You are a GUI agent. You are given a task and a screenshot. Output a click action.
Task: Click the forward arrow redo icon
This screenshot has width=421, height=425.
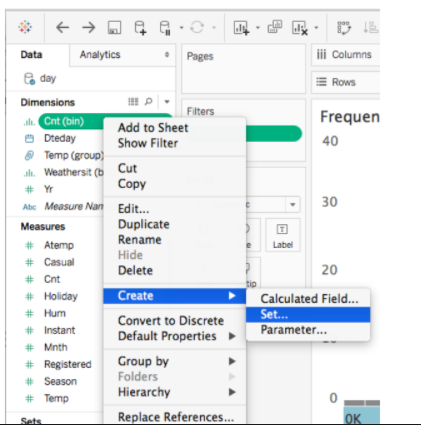click(89, 27)
